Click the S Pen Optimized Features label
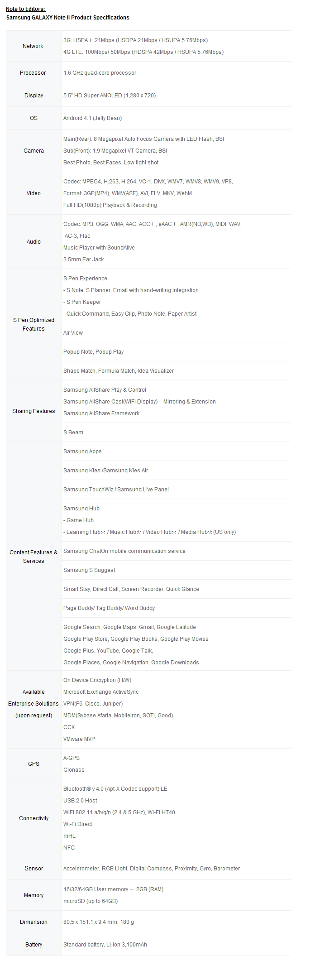The width and height of the screenshot is (315, 980). [x=33, y=324]
